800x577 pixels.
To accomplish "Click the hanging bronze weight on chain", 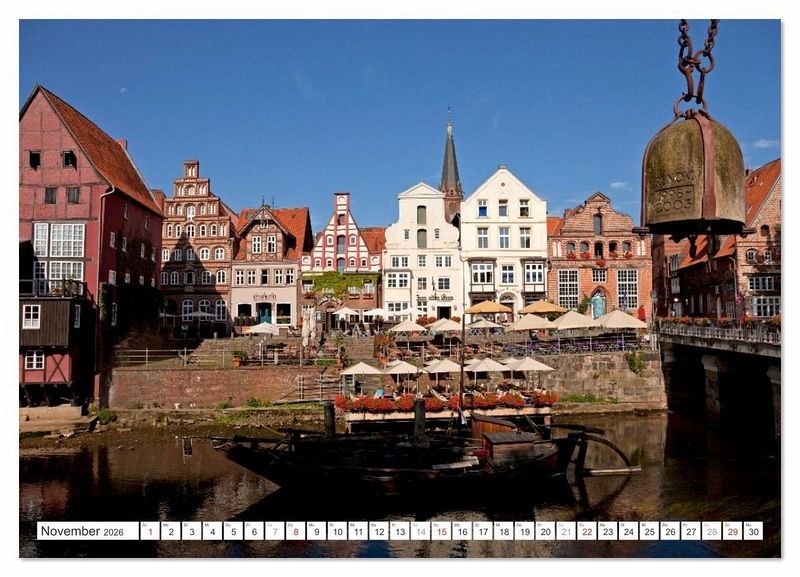I will pos(692,175).
